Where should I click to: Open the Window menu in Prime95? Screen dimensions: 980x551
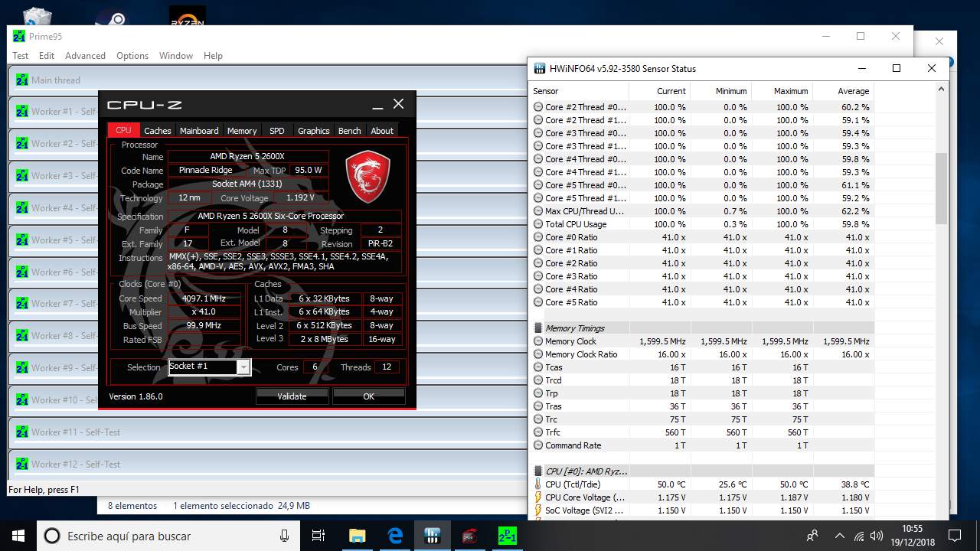176,56
